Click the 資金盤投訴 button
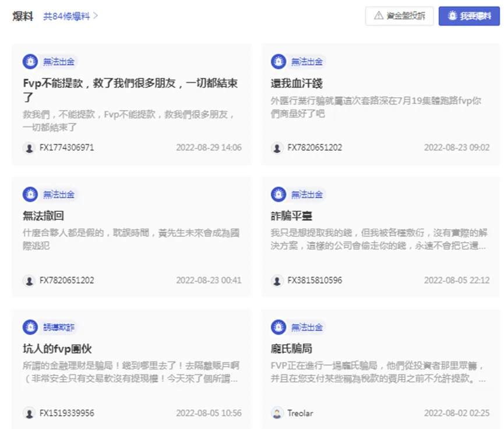This screenshot has height=429, width=504. [x=399, y=16]
